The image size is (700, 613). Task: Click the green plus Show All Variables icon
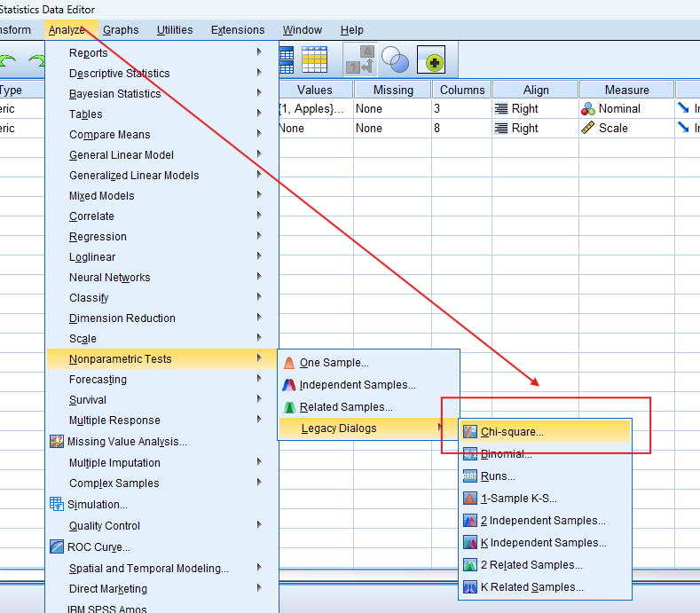(x=431, y=59)
